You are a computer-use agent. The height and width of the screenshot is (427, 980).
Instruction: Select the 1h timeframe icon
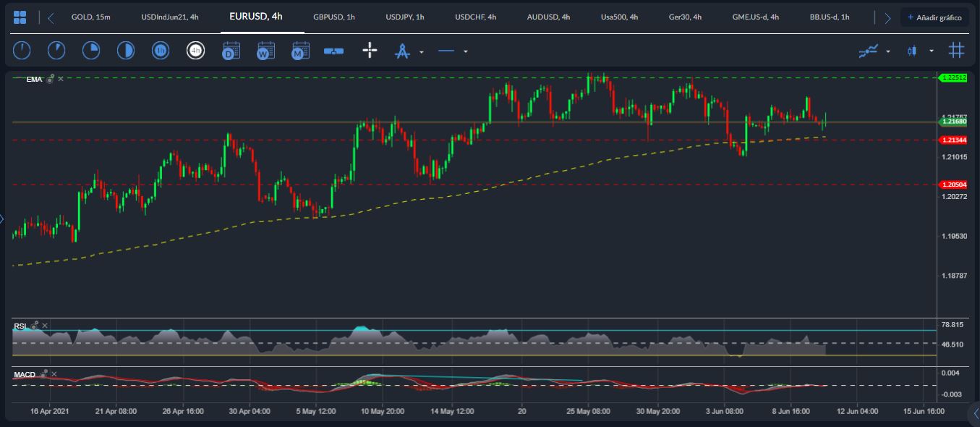coord(161,51)
